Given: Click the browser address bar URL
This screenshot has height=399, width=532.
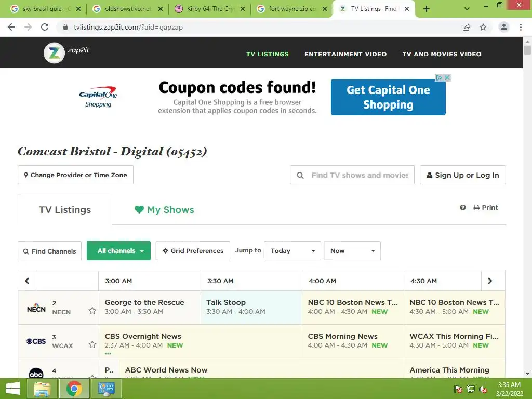Looking at the screenshot, I should 128,27.
